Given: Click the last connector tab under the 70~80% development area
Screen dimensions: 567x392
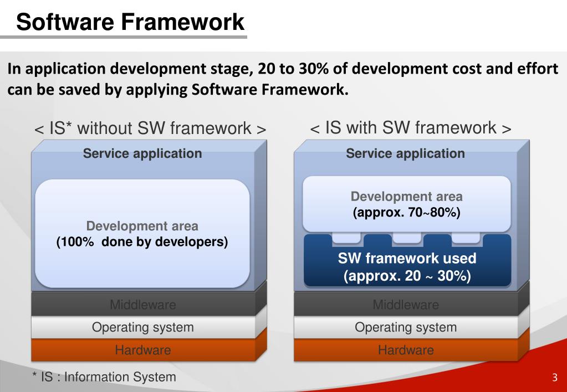Looking at the screenshot, I should pos(466,238).
